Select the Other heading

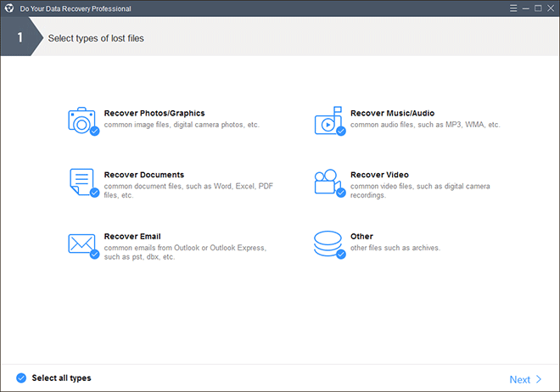[361, 237]
